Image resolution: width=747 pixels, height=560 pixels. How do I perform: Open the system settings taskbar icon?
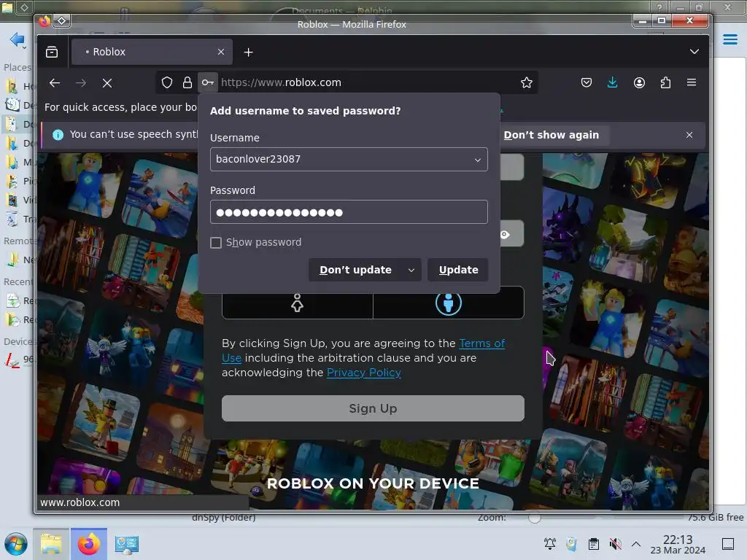click(x=126, y=544)
